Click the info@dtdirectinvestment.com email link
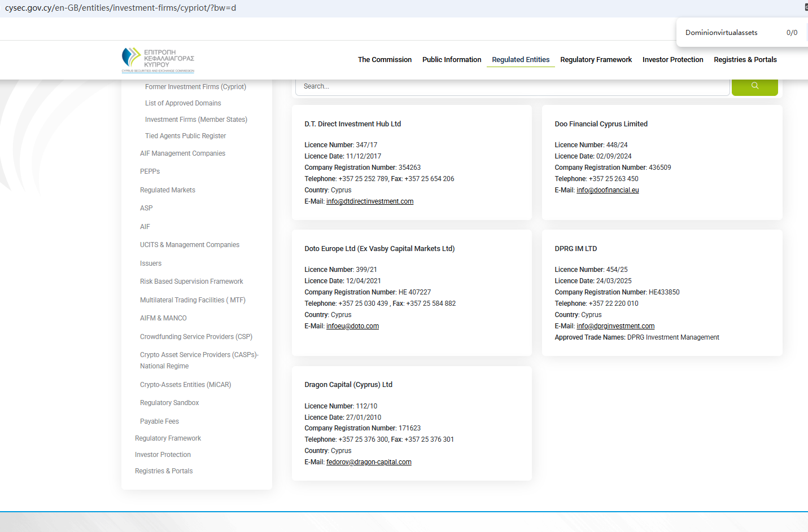This screenshot has width=808, height=532. 370,201
